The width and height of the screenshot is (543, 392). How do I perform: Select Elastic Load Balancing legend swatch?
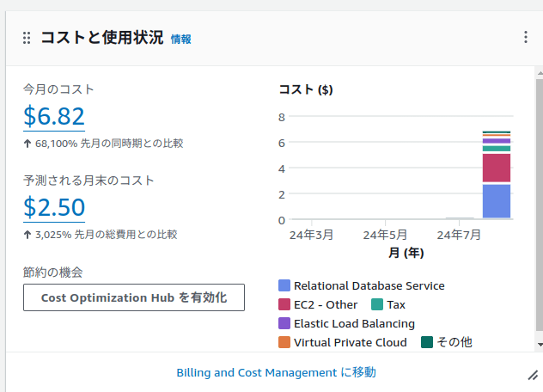[x=284, y=323]
